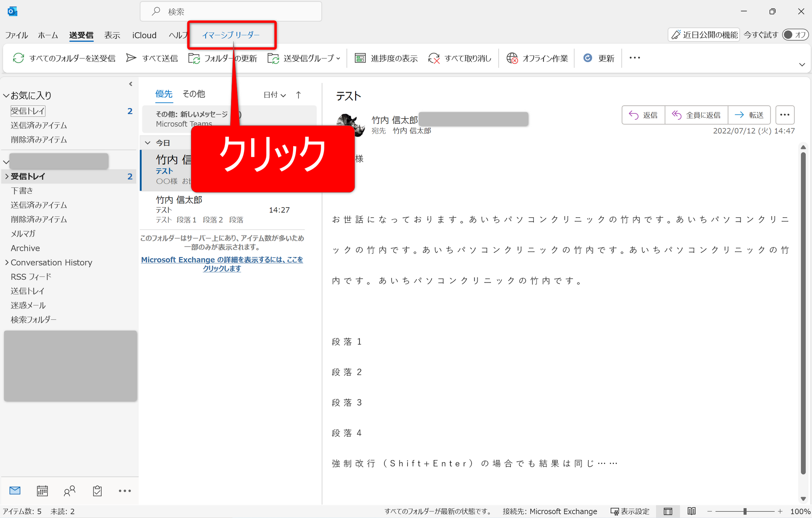Open Calendar from bottom navigation

42,491
